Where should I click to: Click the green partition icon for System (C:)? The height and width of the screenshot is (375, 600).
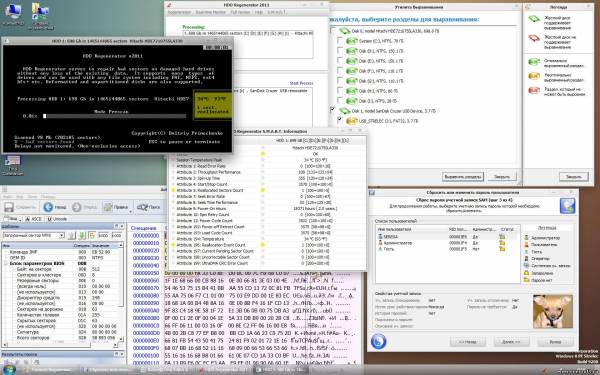coord(351,41)
